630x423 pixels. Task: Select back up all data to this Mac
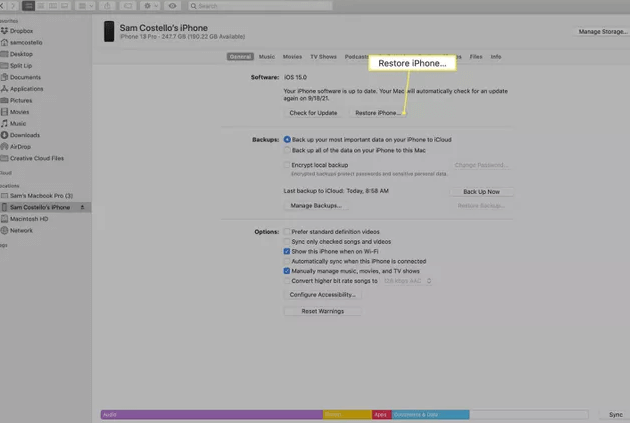(x=287, y=150)
